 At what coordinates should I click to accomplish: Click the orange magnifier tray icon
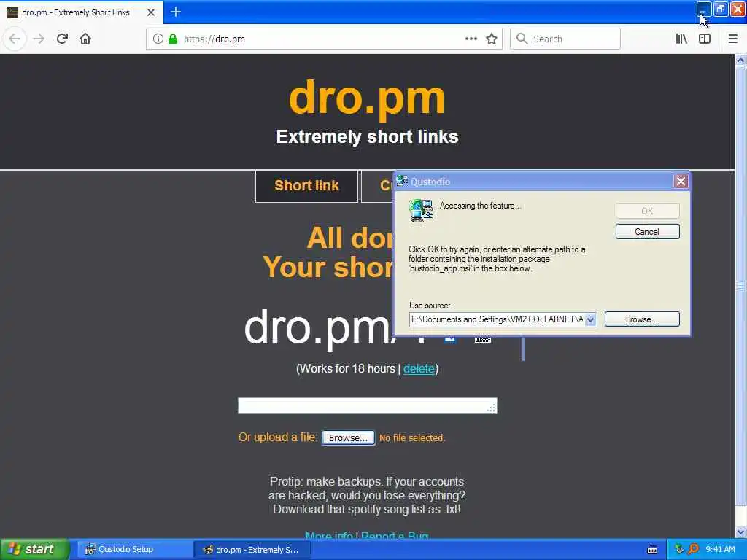[693, 549]
